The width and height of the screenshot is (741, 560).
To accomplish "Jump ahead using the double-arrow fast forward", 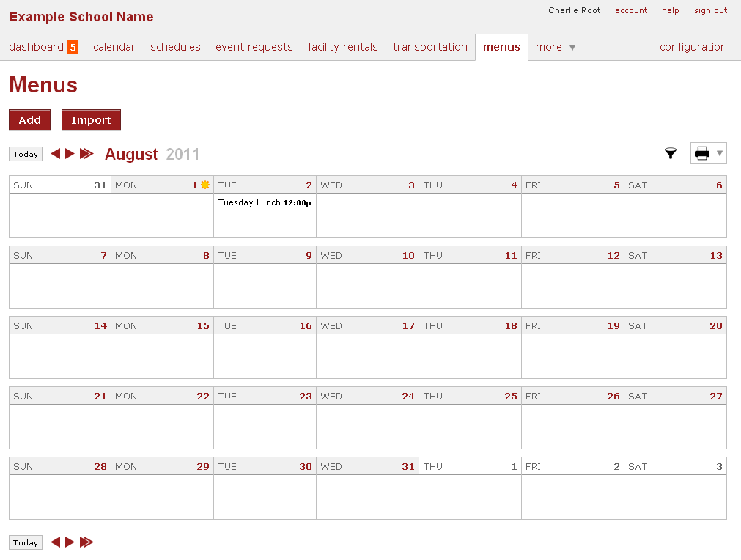I will [86, 153].
